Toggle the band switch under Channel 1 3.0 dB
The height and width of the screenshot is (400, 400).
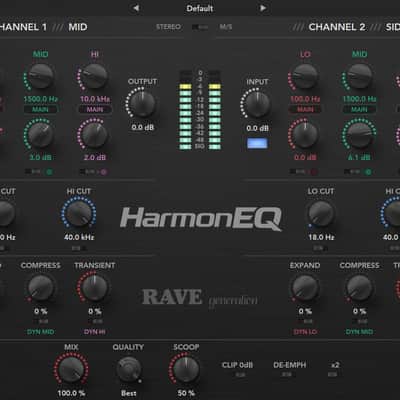click(x=33, y=172)
